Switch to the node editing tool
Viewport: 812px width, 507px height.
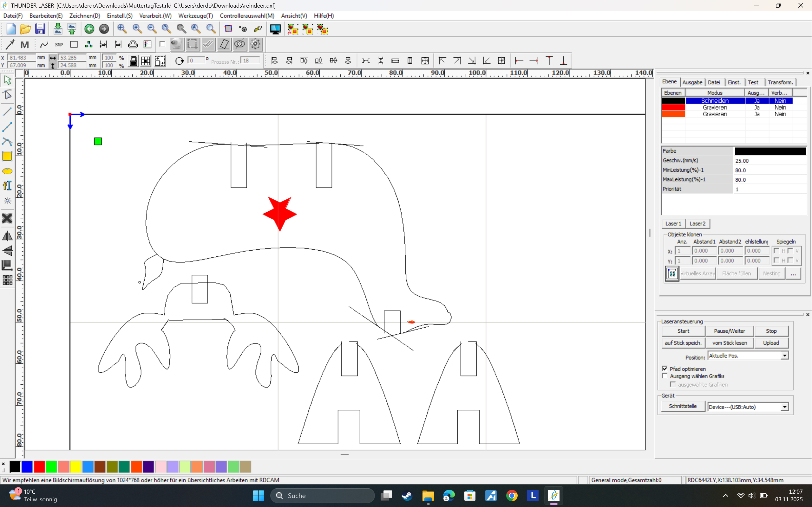7,95
